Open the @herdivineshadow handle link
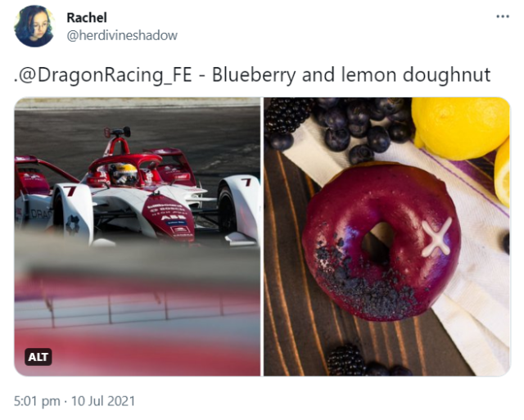The image size is (524, 420). click(x=122, y=35)
